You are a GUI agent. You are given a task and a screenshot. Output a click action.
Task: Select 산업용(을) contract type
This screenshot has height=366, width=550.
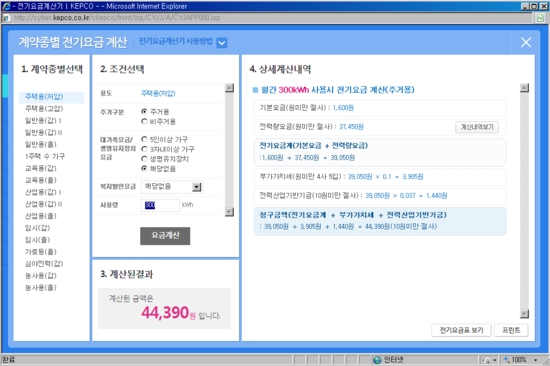coord(40,216)
